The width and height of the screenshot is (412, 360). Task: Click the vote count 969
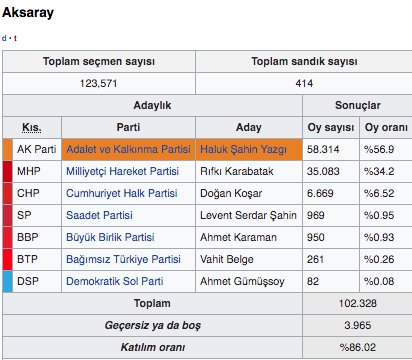point(316,215)
